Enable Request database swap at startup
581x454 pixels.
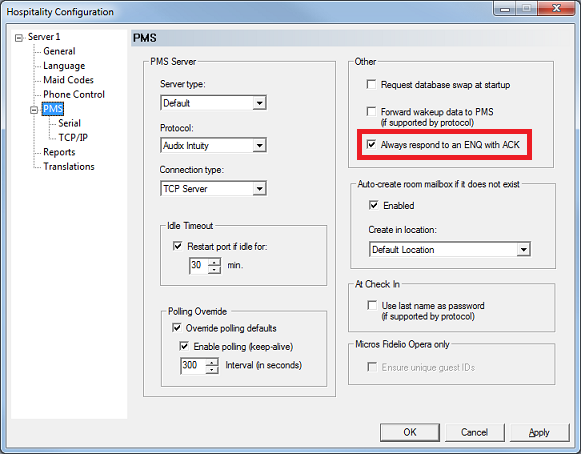pyautogui.click(x=371, y=84)
